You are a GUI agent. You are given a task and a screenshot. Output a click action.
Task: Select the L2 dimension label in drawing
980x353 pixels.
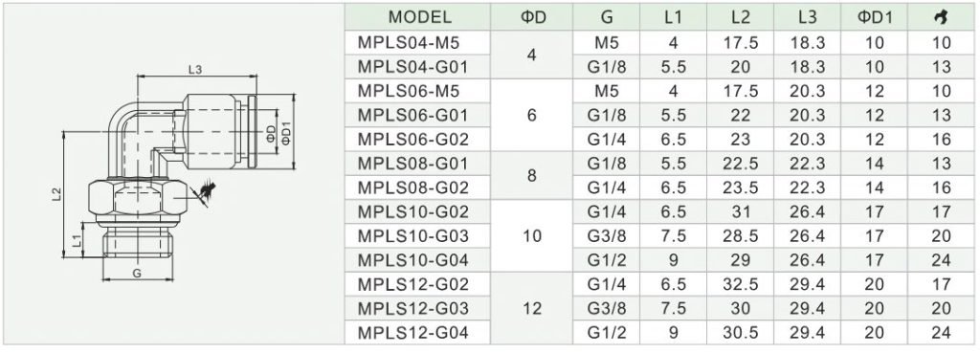(56, 193)
